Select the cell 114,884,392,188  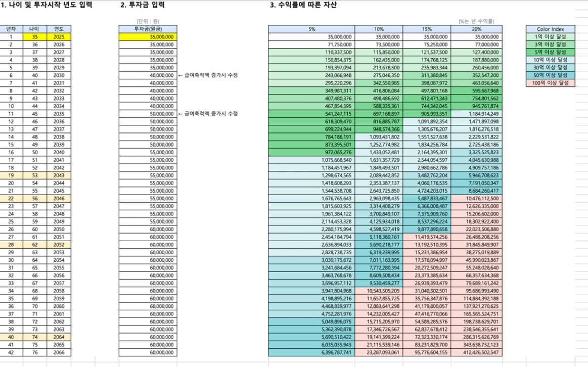point(476,298)
